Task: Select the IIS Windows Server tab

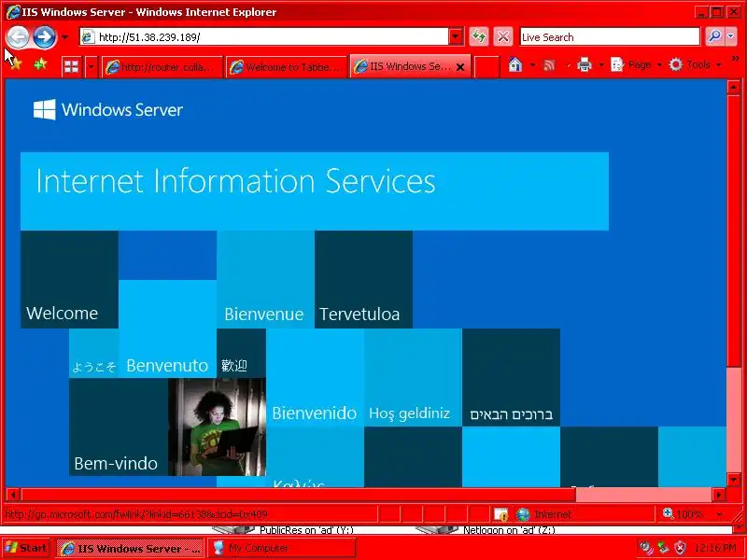Action: pos(405,66)
